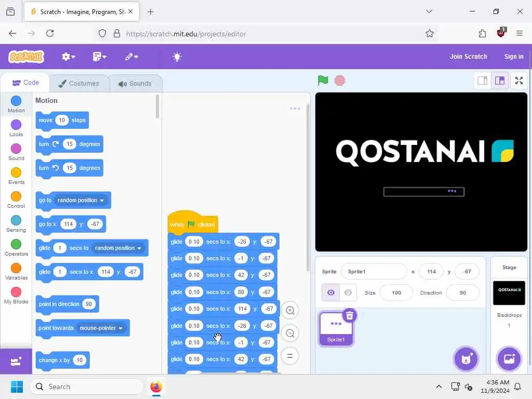
Task: Select the My Blocks category
Action: pyautogui.click(x=16, y=296)
